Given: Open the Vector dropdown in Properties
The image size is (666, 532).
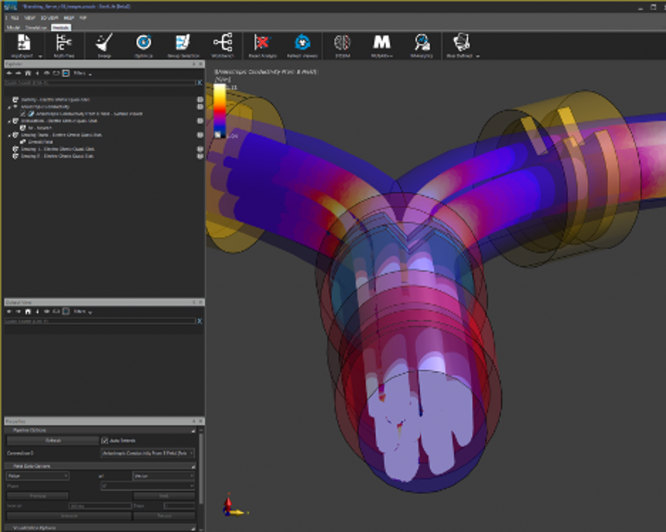Looking at the screenshot, I should (x=165, y=476).
